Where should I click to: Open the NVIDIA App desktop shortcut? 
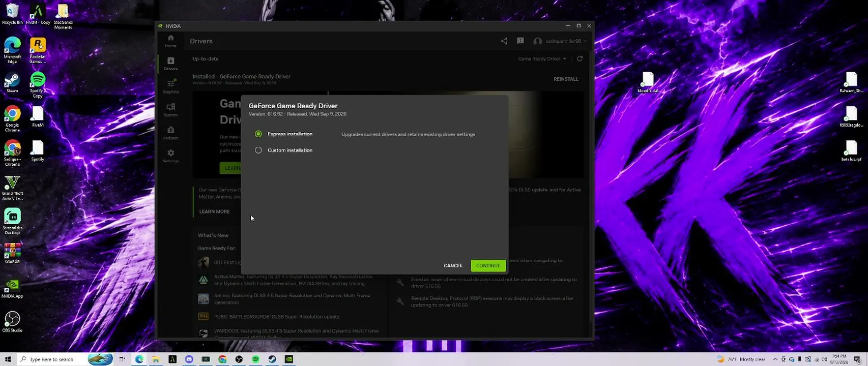[12, 288]
